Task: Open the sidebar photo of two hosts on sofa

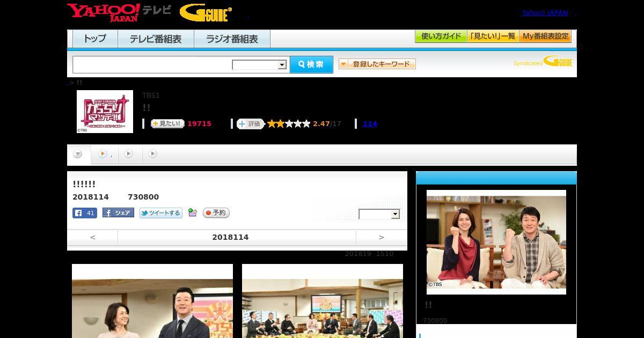Action: (x=496, y=242)
